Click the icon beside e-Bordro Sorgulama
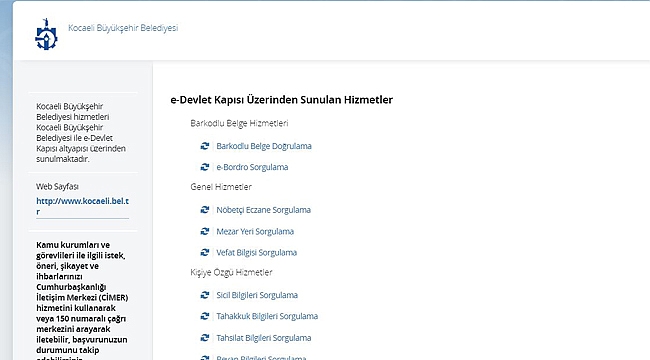Screen dimensions: 650x360 point(205,167)
